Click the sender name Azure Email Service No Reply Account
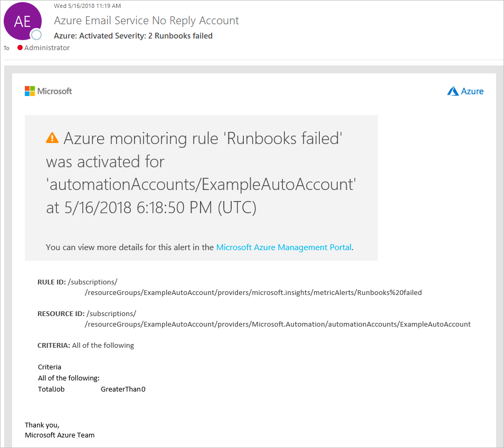This screenshot has height=448, width=504. click(146, 20)
